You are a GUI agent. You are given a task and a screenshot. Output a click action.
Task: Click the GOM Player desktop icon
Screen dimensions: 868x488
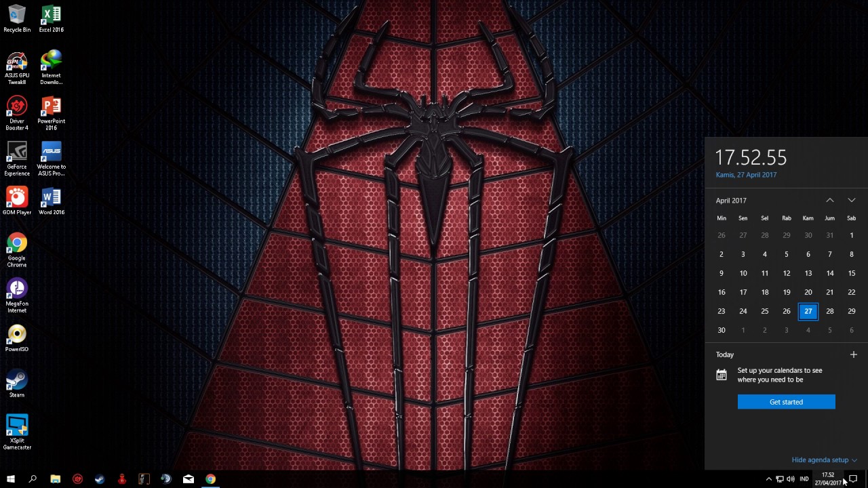[17, 201]
